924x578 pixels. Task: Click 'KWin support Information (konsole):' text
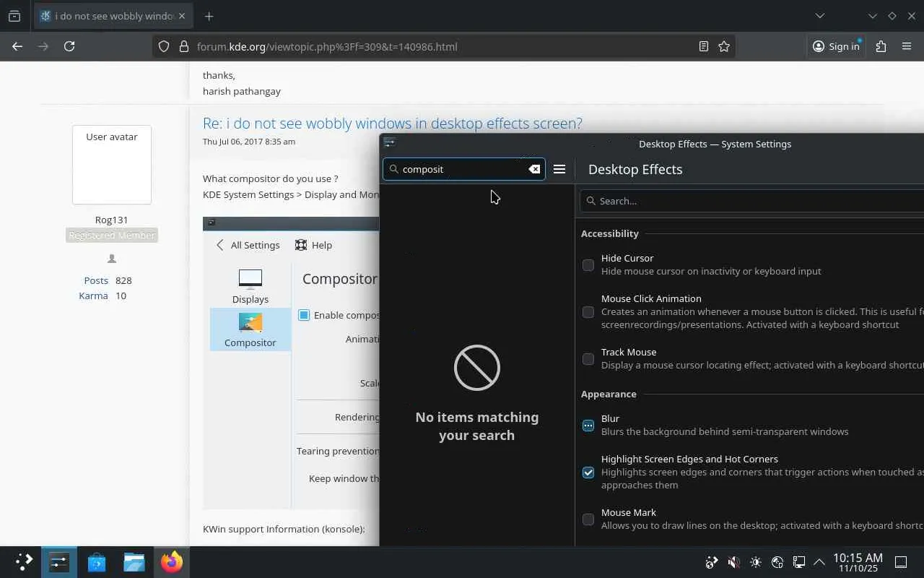284,529
